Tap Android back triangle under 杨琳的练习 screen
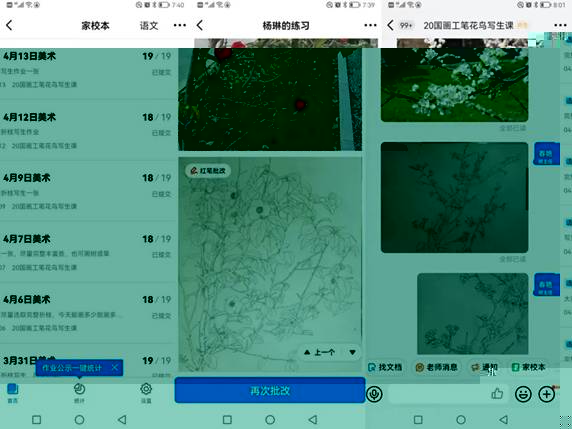This screenshot has width=572, height=429. [x=313, y=420]
